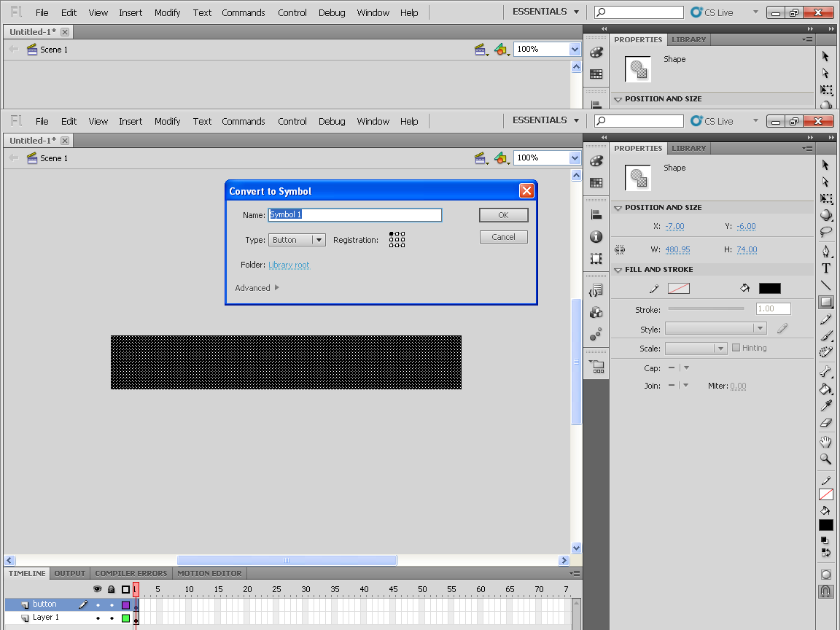Image resolution: width=840 pixels, height=630 pixels.
Task: Open Modify menu in main Flash window
Action: [x=167, y=122]
